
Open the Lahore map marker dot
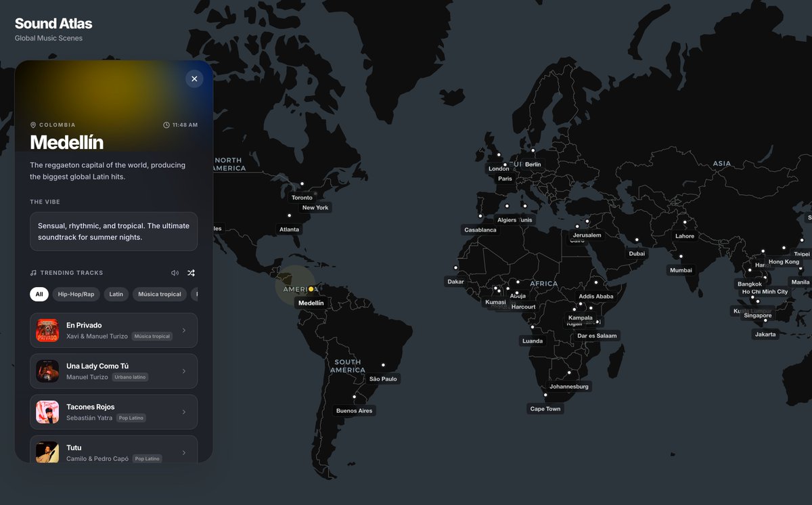pyautogui.click(x=685, y=222)
